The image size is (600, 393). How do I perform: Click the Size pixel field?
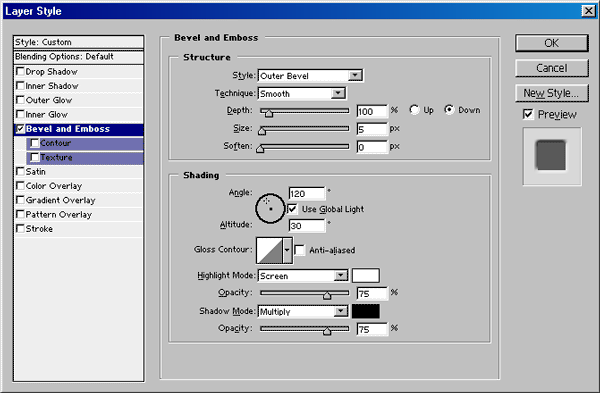click(x=372, y=129)
